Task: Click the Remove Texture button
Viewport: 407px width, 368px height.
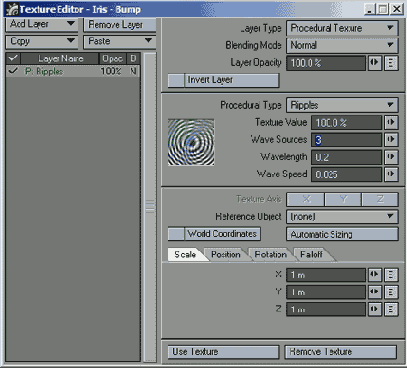Action: point(341,352)
